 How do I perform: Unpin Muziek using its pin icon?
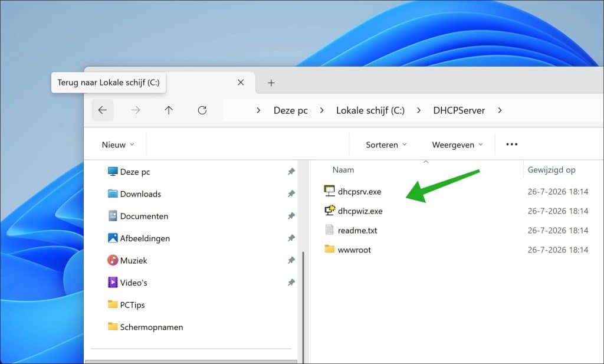pyautogui.click(x=291, y=260)
